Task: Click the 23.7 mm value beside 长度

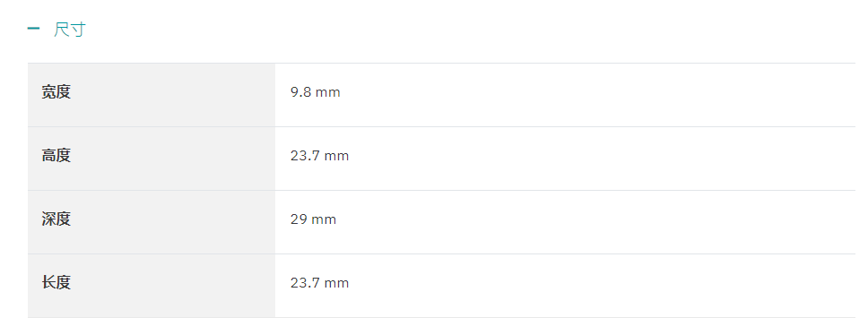Action: (x=320, y=283)
